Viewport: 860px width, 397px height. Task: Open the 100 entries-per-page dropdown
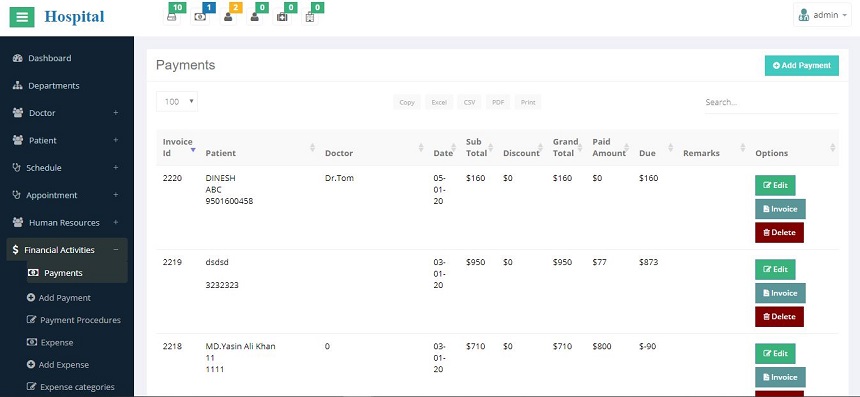click(177, 101)
